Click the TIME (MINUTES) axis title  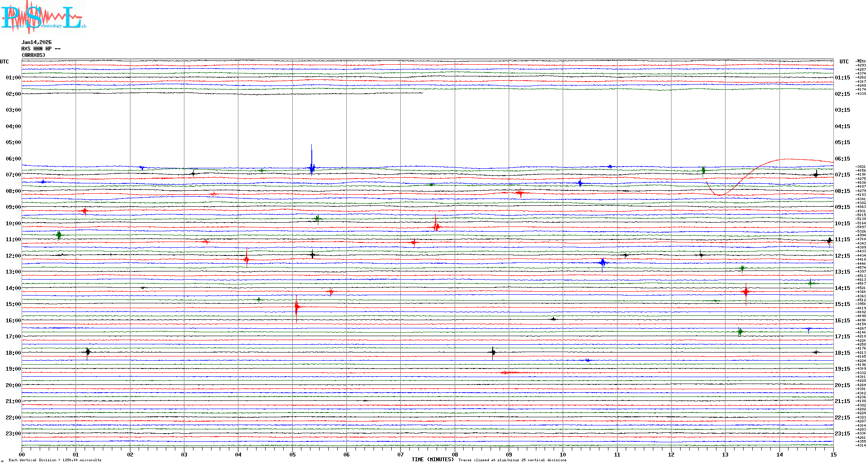coord(432,460)
